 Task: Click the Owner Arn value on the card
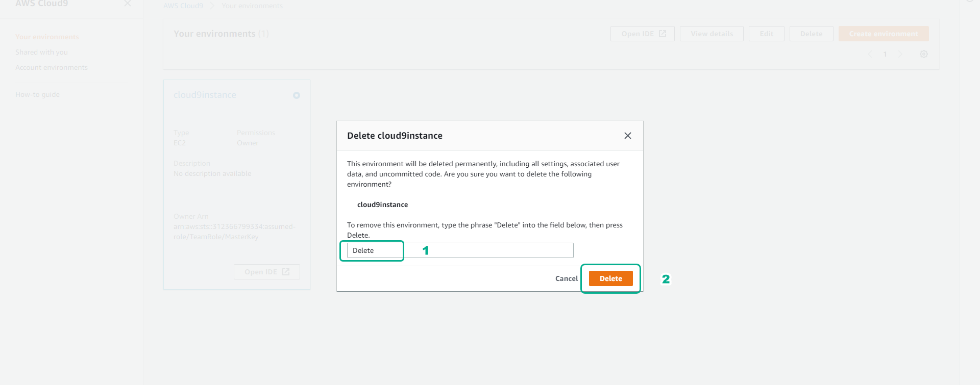click(234, 232)
